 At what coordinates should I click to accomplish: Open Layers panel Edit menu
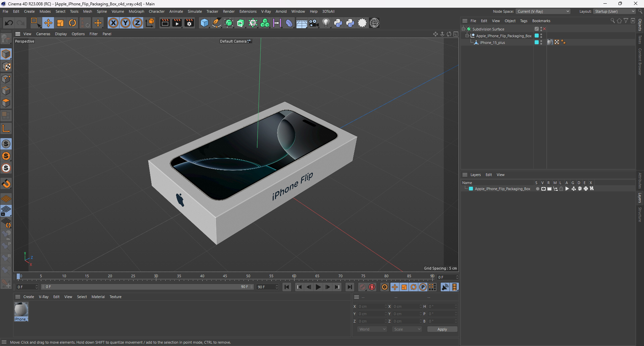click(x=489, y=175)
